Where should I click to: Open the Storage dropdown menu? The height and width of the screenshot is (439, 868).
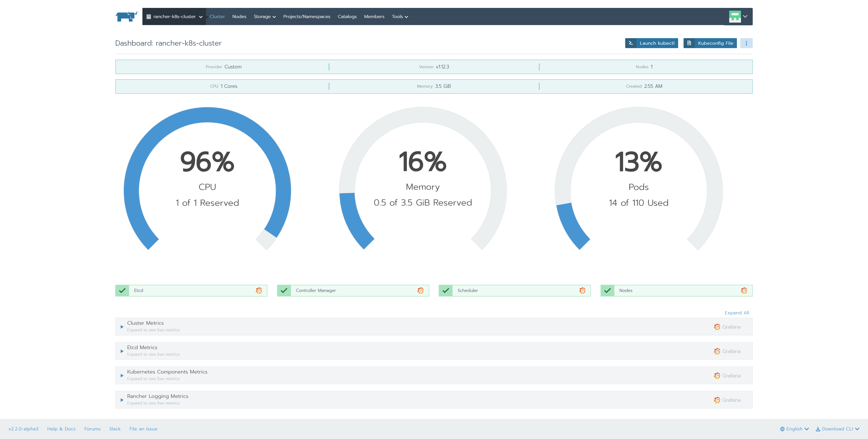tap(264, 16)
